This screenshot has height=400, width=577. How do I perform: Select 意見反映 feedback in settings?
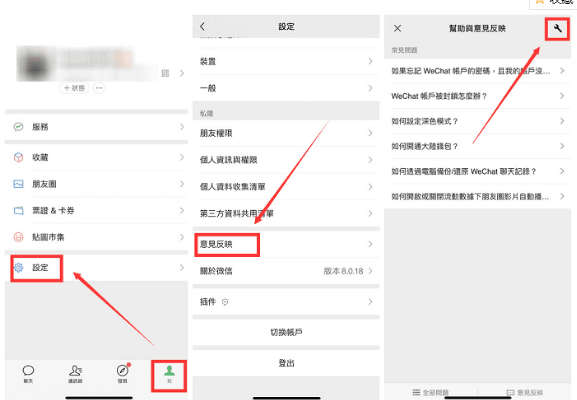click(x=286, y=244)
